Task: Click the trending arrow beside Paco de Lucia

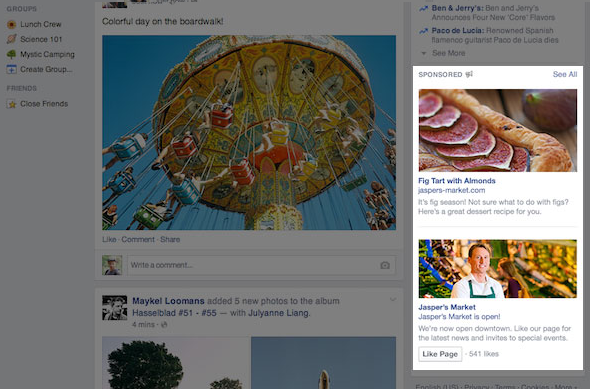Action: (424, 31)
